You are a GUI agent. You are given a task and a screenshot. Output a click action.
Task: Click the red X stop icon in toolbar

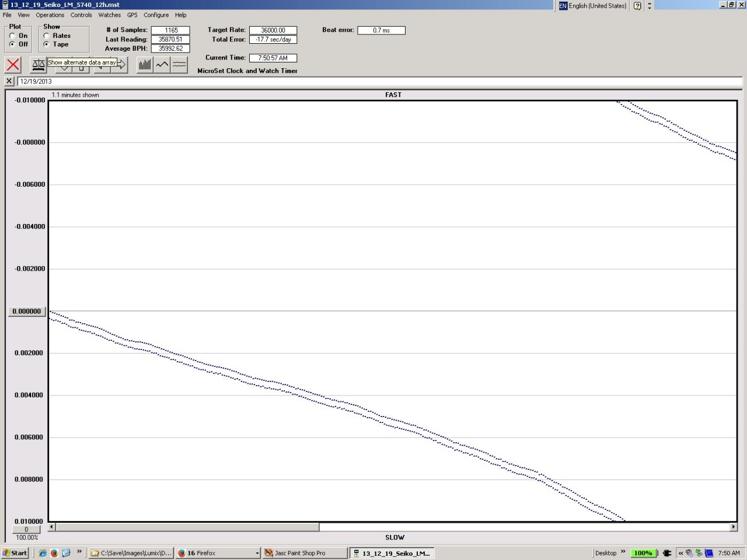(x=13, y=65)
